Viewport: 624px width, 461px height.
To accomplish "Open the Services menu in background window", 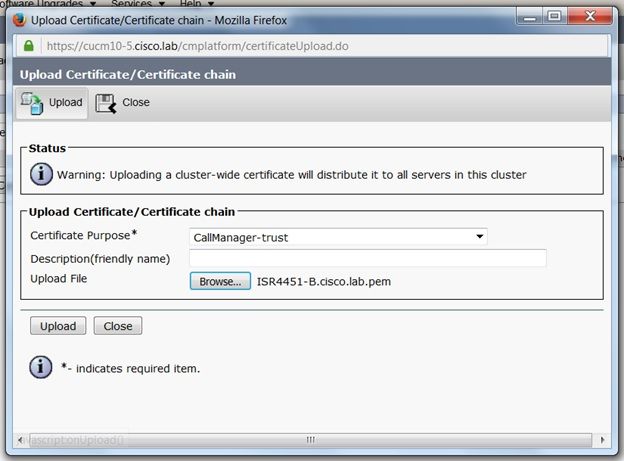I will (138, 3).
